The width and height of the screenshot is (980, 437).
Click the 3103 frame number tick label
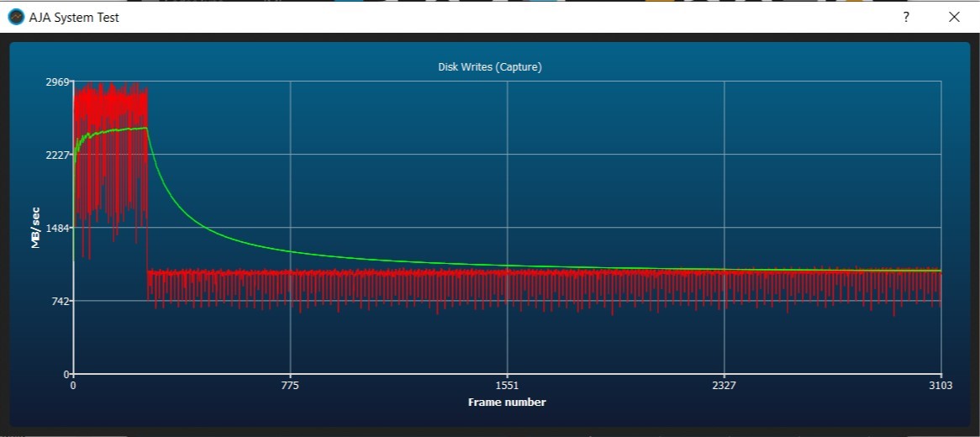(940, 386)
